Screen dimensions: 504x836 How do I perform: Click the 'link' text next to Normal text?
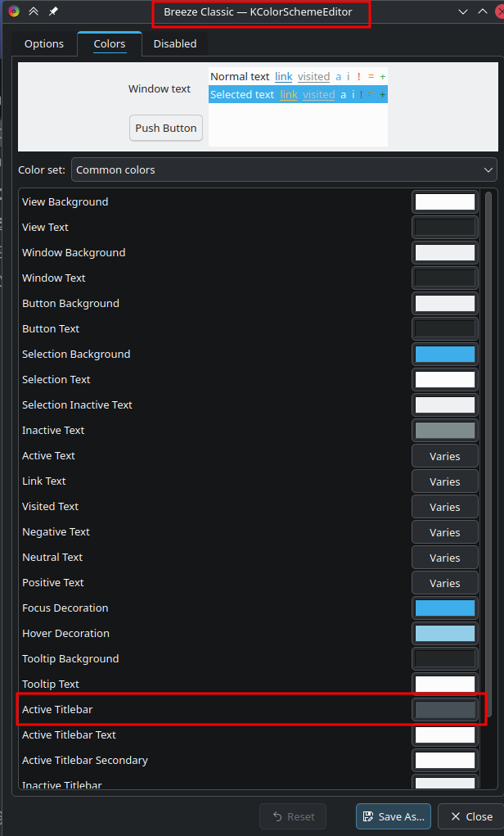coord(283,77)
